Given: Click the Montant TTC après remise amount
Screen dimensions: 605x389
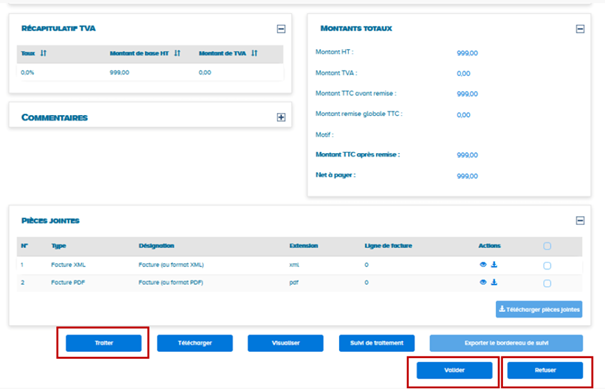Looking at the screenshot, I should 467,155.
